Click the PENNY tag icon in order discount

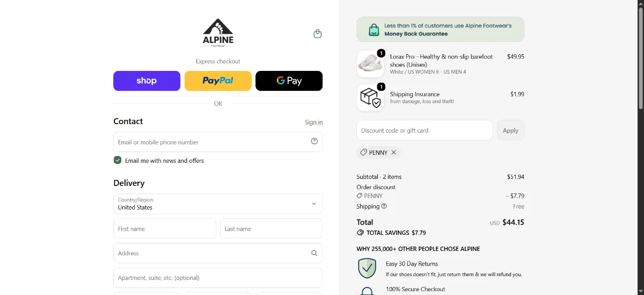pyautogui.click(x=360, y=196)
